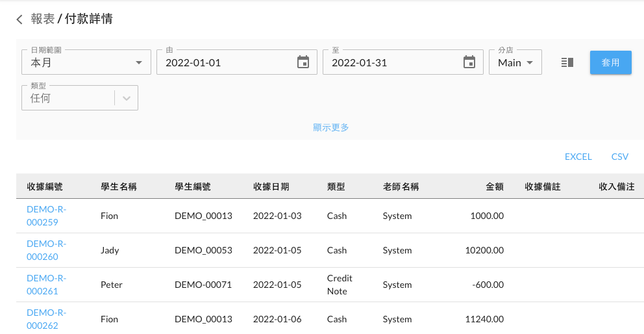Click the 金額 column header
The height and width of the screenshot is (334, 644).
pos(495,186)
